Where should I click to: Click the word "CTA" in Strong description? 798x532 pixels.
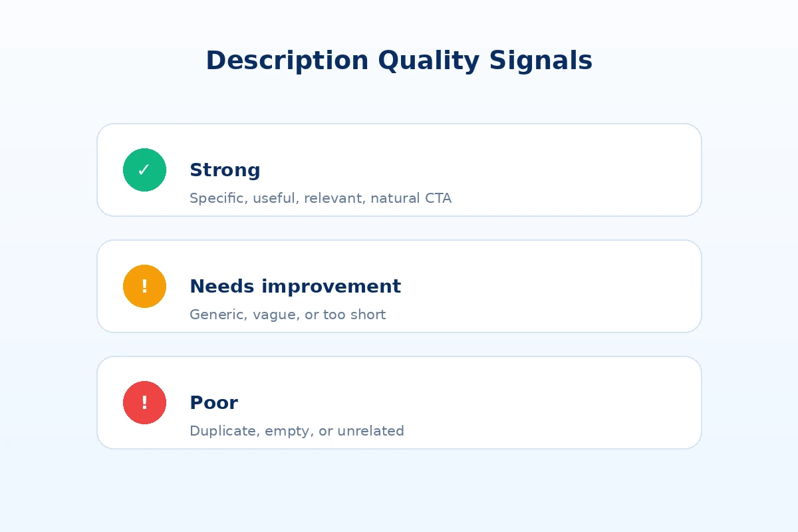pos(438,198)
